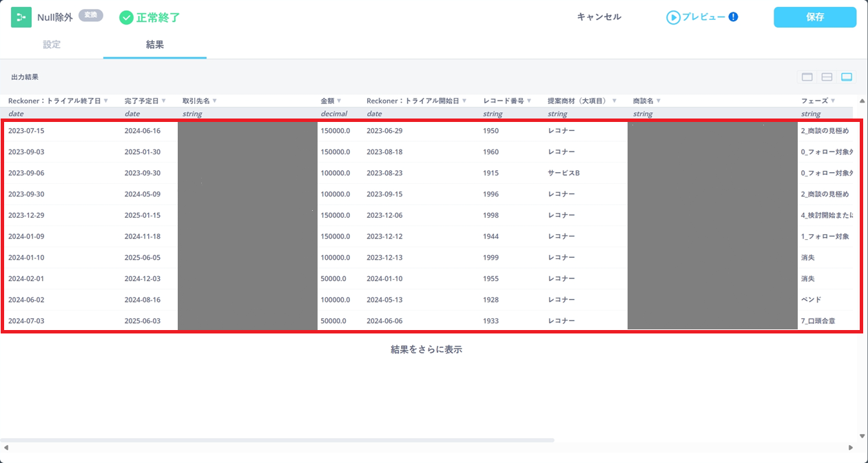Click the blue info icon beside プレビュー

pos(733,17)
